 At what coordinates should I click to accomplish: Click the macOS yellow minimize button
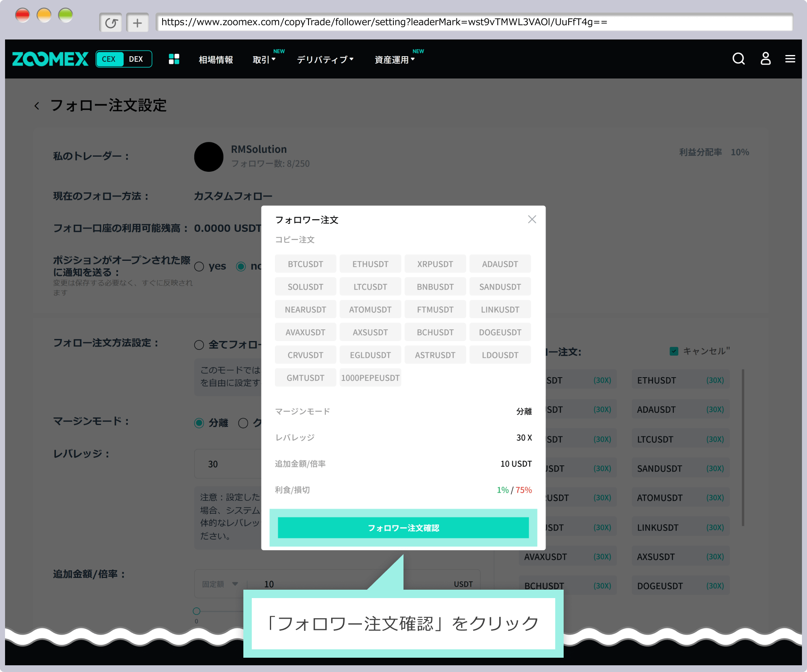point(44,15)
